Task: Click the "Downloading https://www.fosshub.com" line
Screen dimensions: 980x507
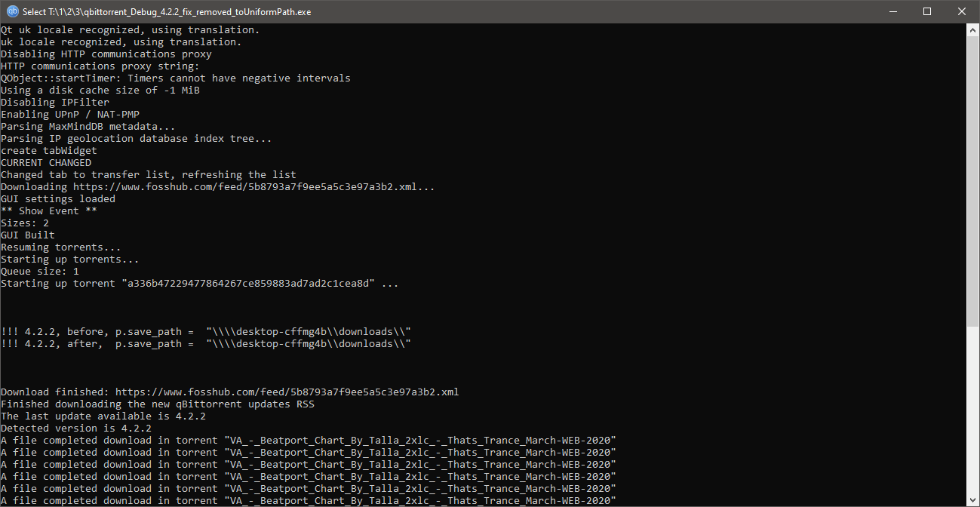Action: click(x=218, y=187)
